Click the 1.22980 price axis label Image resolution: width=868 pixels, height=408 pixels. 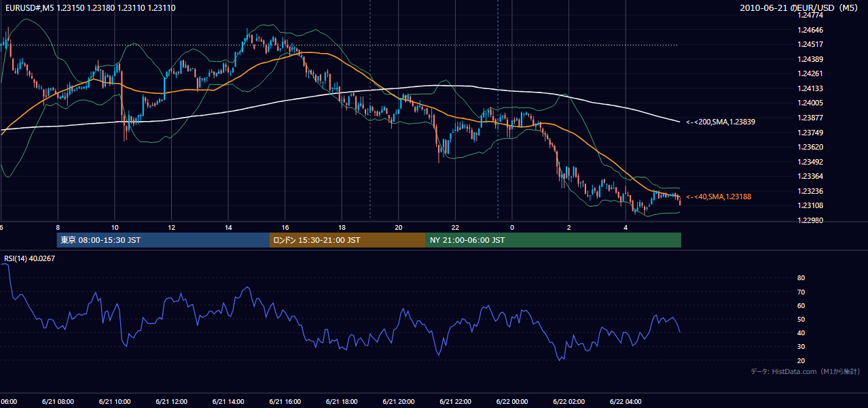tap(810, 220)
